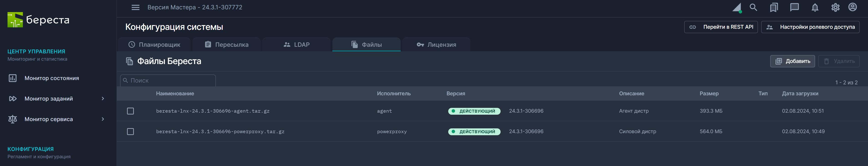Open the notifications bell
The height and width of the screenshot is (166, 868).
(815, 8)
